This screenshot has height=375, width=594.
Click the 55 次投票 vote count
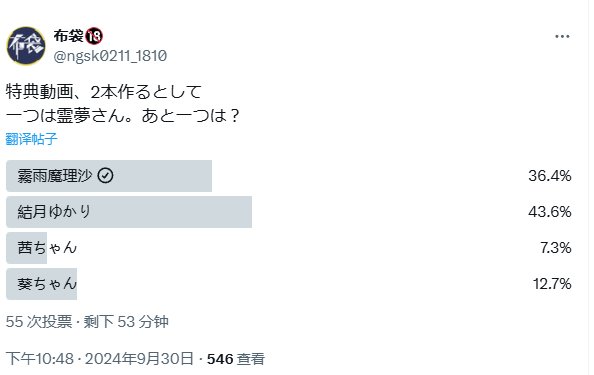click(x=39, y=322)
